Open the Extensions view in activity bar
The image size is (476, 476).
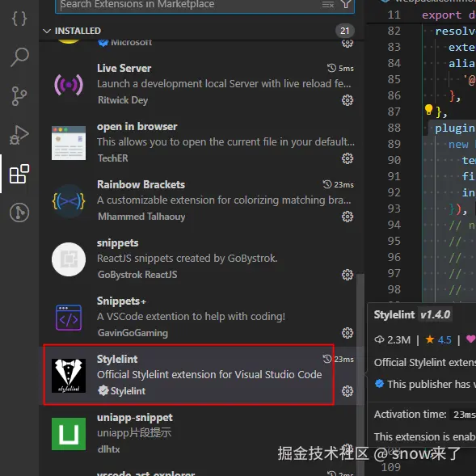(19, 174)
